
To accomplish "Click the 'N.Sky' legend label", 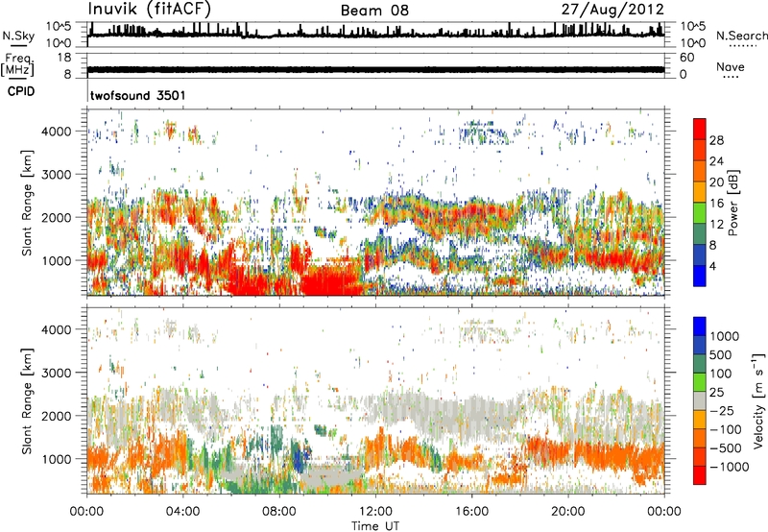I will coord(18,36).
